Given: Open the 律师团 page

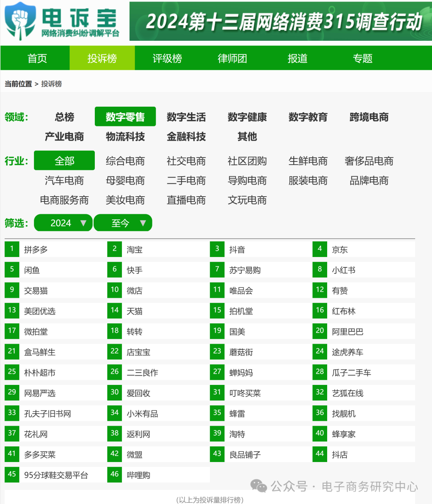Looking at the screenshot, I should (232, 58).
